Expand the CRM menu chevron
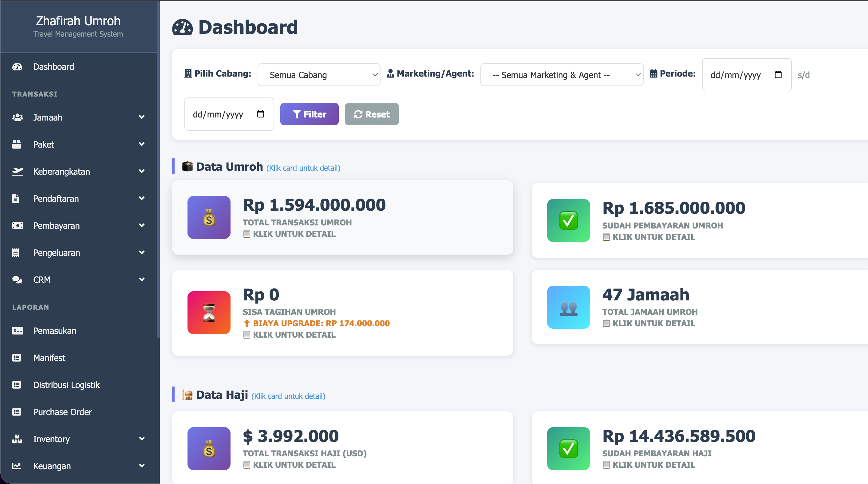 [142, 280]
